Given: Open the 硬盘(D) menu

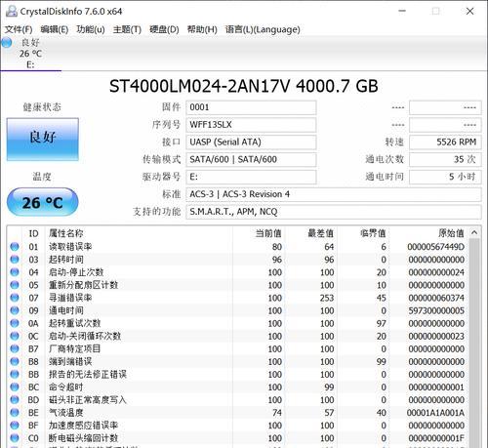Looking at the screenshot, I should (164, 29).
